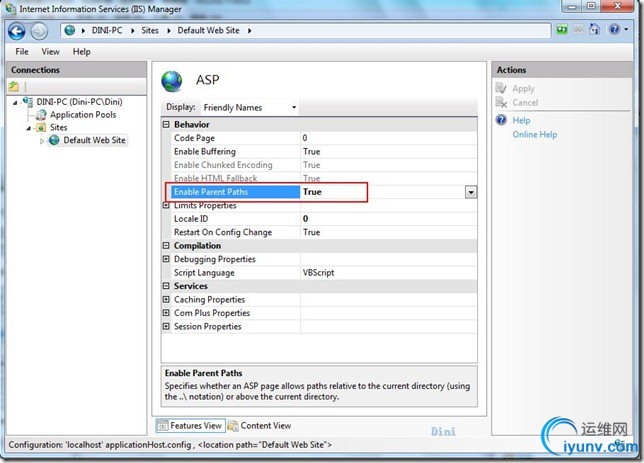
Task: Click the Script Language VBScript value
Action: (318, 273)
